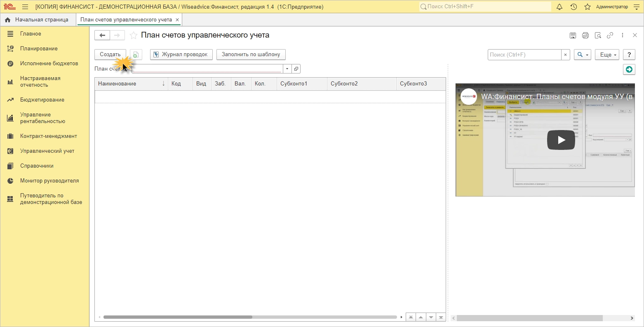Open the Планирование section
The image size is (644, 327).
(x=45, y=49)
